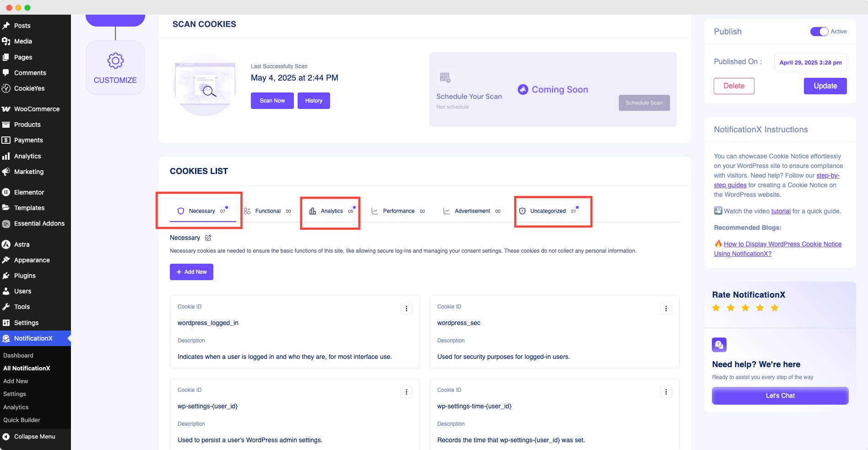This screenshot has width=868, height=450.
Task: Open How to Display WordPress Cookie Notice link
Action: (778, 249)
